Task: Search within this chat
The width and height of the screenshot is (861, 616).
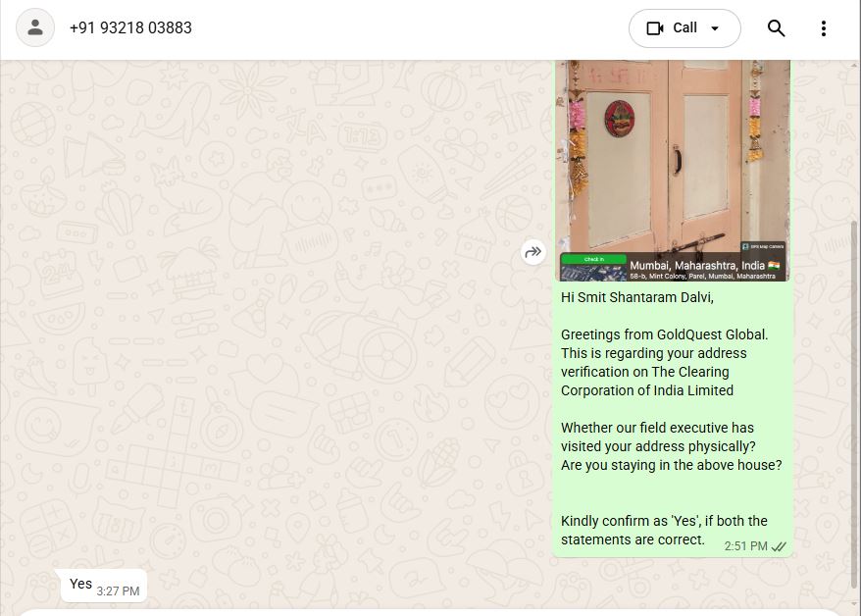Action: [x=776, y=28]
